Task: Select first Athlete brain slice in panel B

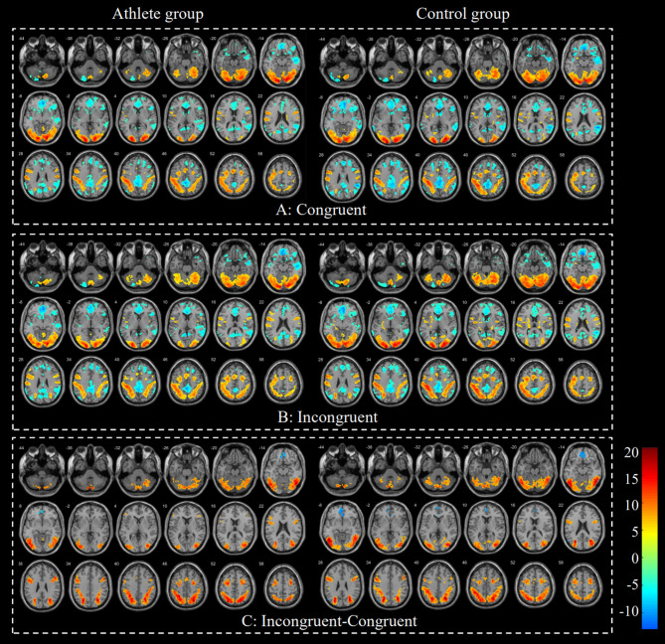Action: (x=41, y=265)
